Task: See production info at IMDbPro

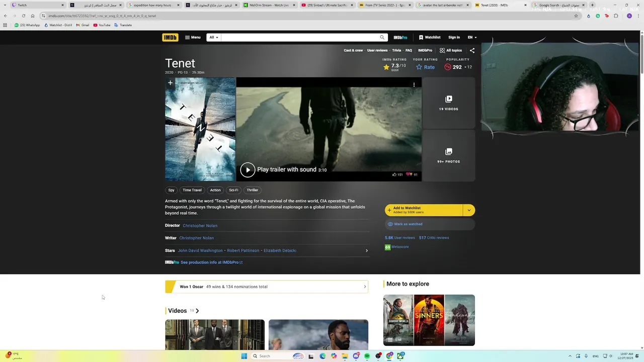Action: tap(211, 262)
